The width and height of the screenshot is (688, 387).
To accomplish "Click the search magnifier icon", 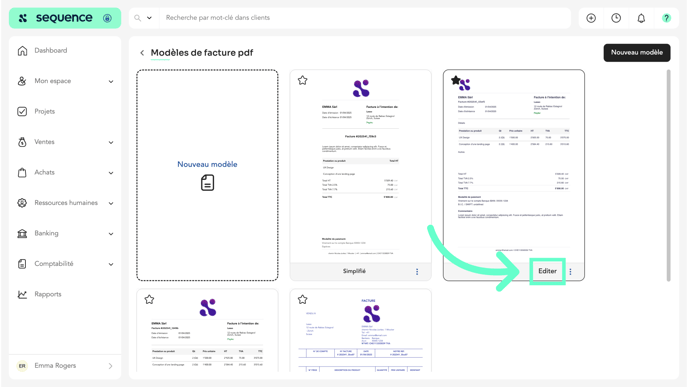I will point(137,18).
